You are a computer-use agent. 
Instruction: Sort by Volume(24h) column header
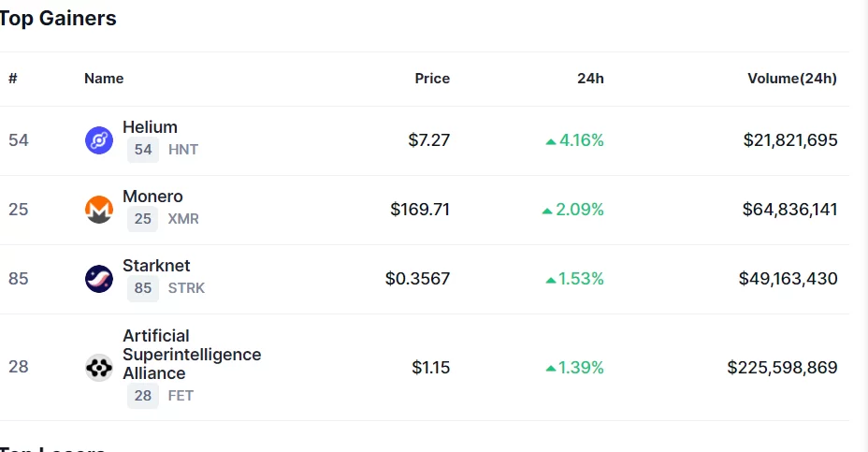(791, 79)
